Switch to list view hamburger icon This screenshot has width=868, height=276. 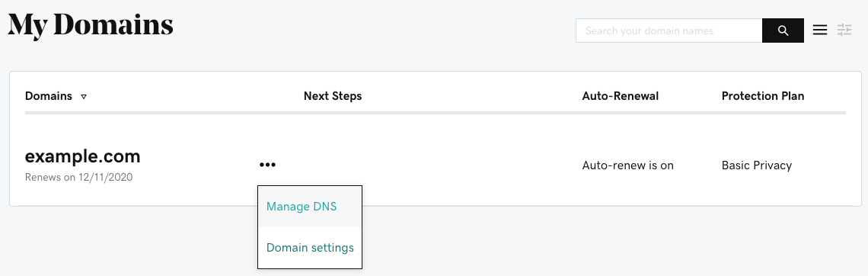820,30
